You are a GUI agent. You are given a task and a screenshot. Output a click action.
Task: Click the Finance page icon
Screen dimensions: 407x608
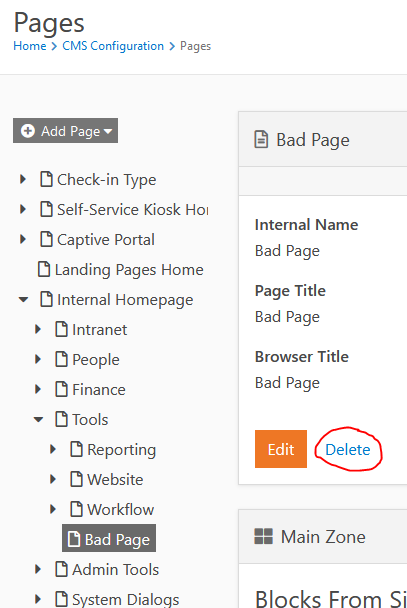tap(61, 389)
